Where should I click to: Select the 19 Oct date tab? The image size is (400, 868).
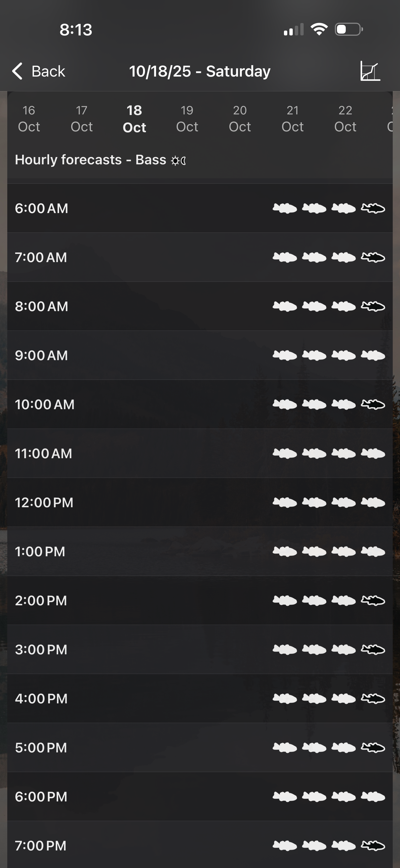click(187, 118)
